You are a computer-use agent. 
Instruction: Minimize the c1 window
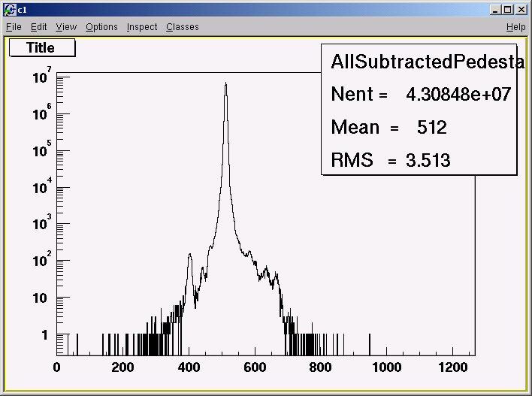(x=496, y=10)
